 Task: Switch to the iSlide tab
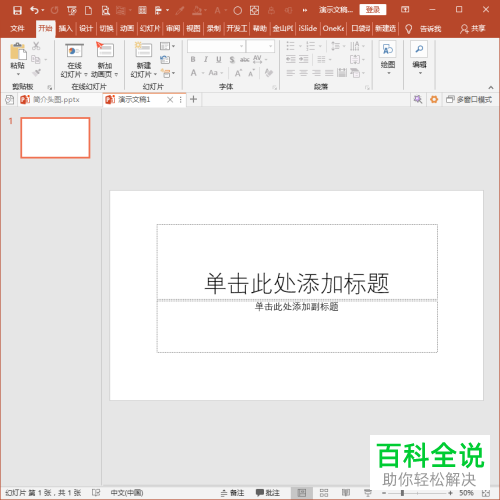click(307, 29)
